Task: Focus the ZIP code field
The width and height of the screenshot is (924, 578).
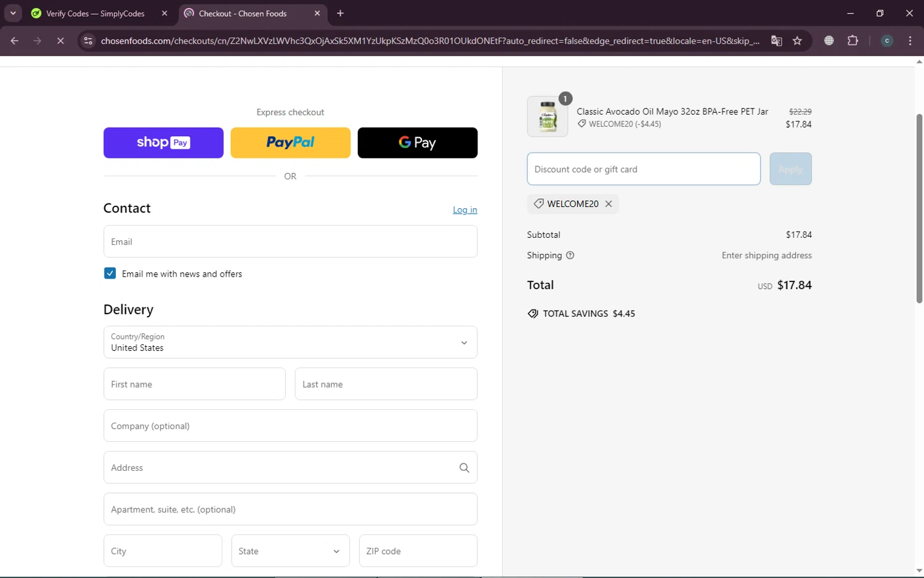Action: (x=418, y=551)
